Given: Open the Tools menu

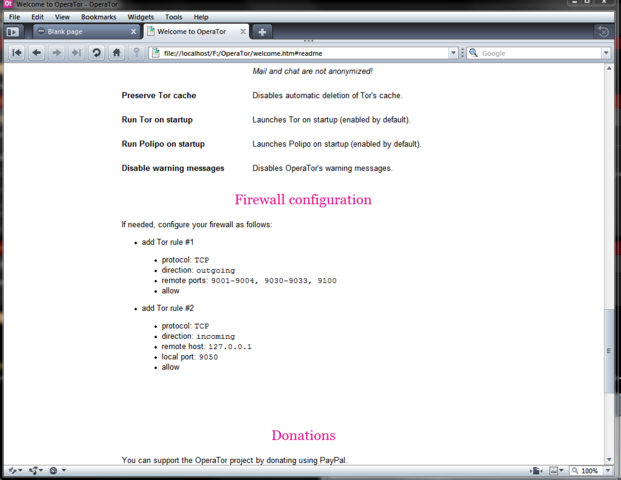Looking at the screenshot, I should click(x=173, y=17).
